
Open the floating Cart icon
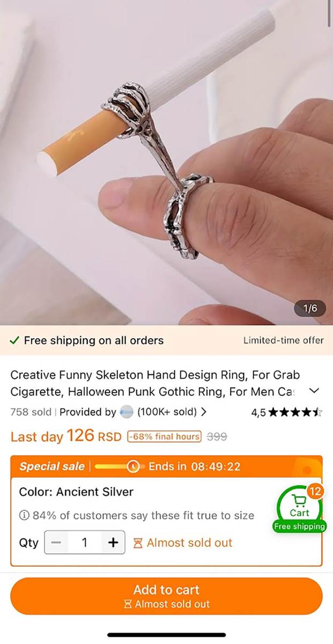point(300,507)
